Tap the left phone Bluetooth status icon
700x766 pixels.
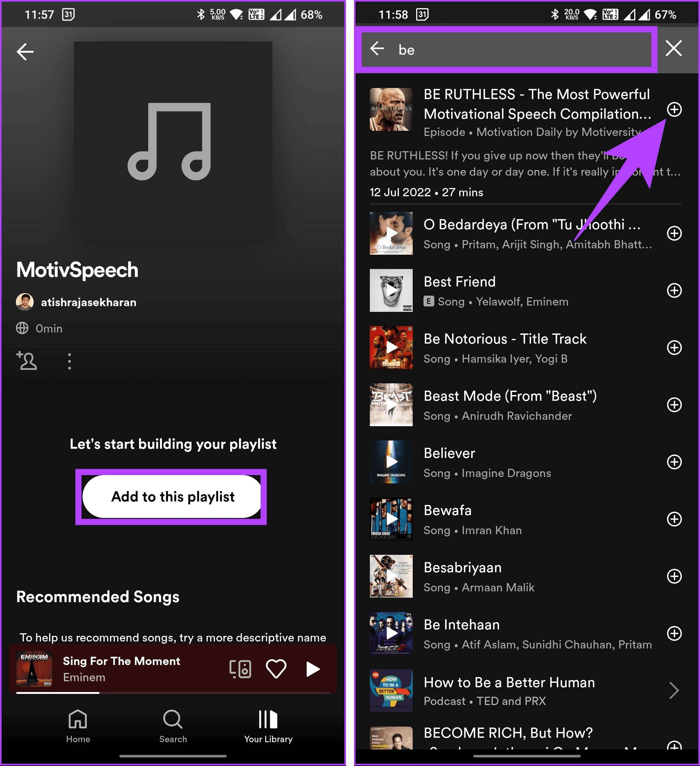201,14
